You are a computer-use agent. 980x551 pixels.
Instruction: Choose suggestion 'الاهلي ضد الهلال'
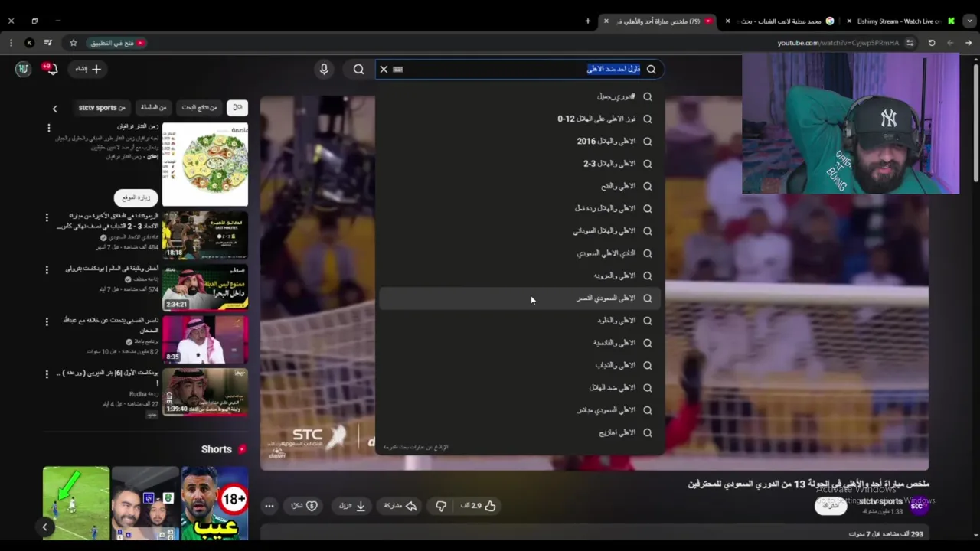point(521,387)
